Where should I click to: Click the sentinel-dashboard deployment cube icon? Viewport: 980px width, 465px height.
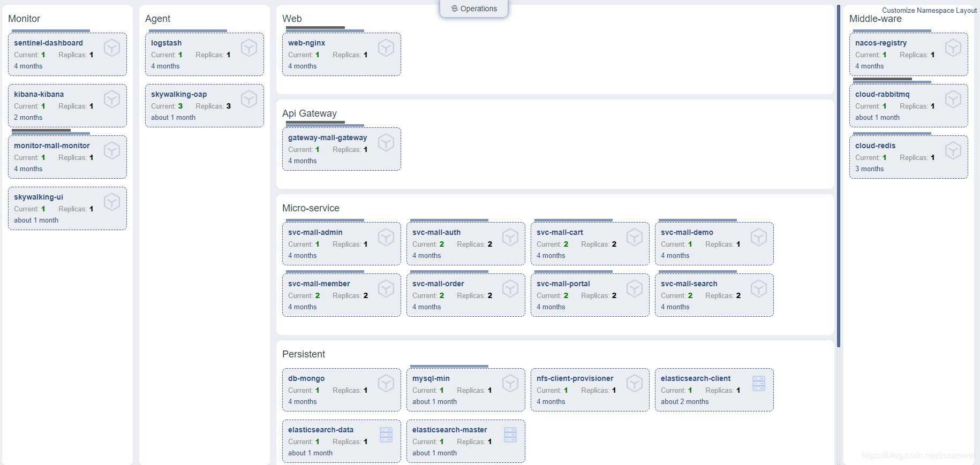pos(112,48)
